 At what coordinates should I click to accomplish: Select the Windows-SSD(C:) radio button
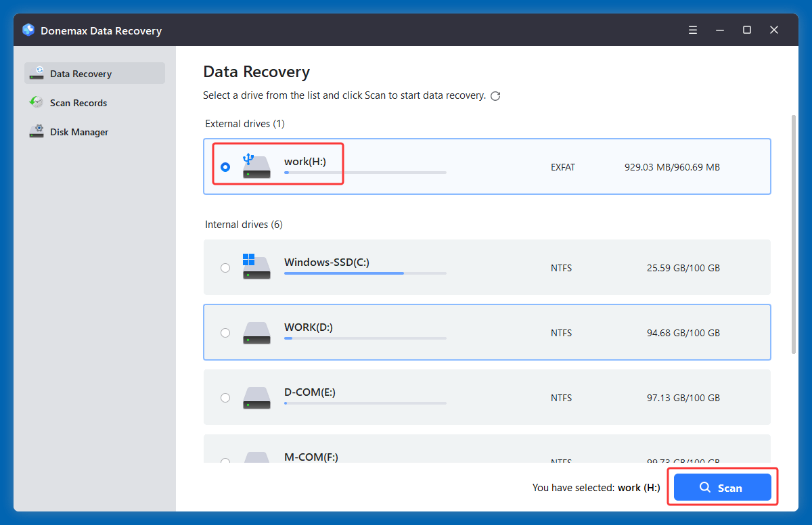tap(225, 267)
